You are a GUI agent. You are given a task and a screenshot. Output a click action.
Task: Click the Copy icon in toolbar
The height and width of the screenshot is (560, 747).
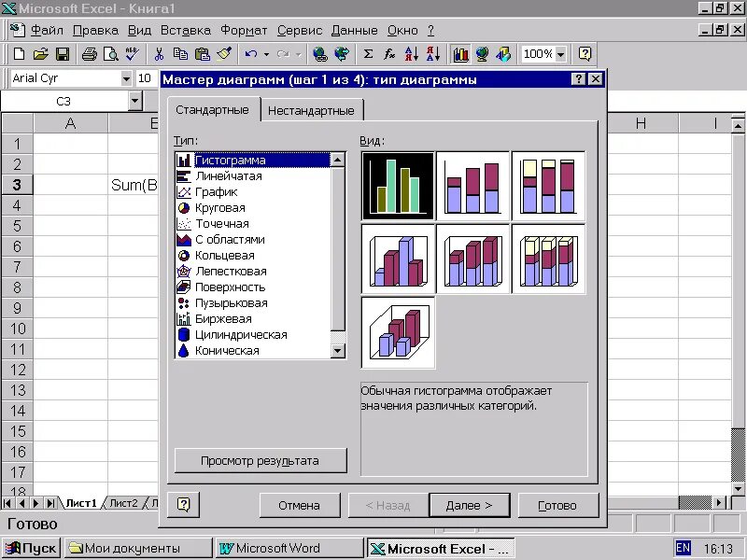pos(180,54)
